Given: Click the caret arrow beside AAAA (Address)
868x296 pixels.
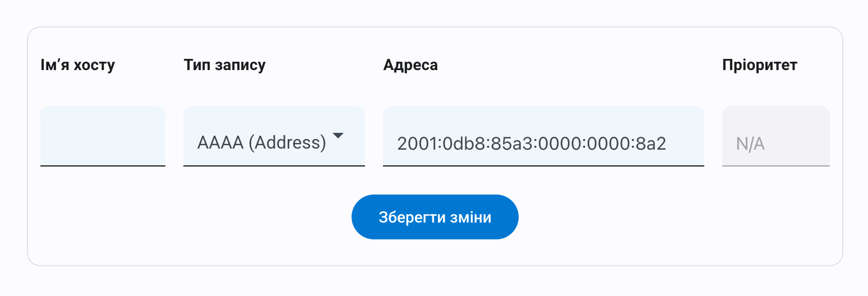Looking at the screenshot, I should [x=338, y=136].
